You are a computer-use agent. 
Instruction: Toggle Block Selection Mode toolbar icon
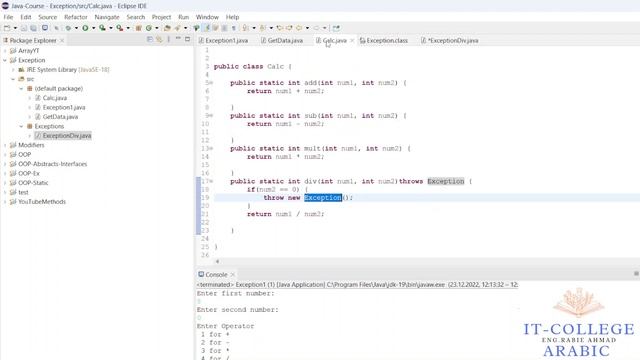(x=224, y=28)
